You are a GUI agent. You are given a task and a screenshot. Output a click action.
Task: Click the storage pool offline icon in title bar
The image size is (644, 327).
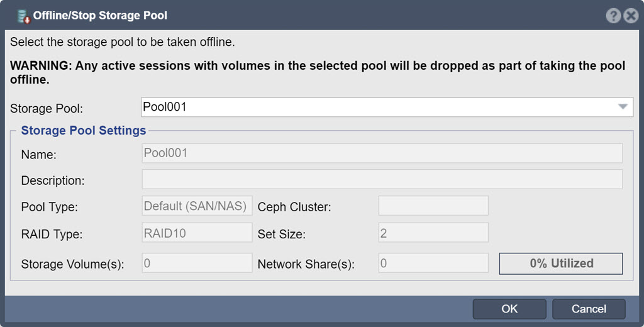tap(24, 16)
